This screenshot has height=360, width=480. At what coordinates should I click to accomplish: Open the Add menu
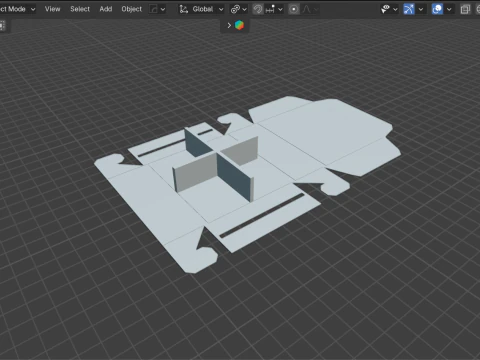pyautogui.click(x=106, y=9)
